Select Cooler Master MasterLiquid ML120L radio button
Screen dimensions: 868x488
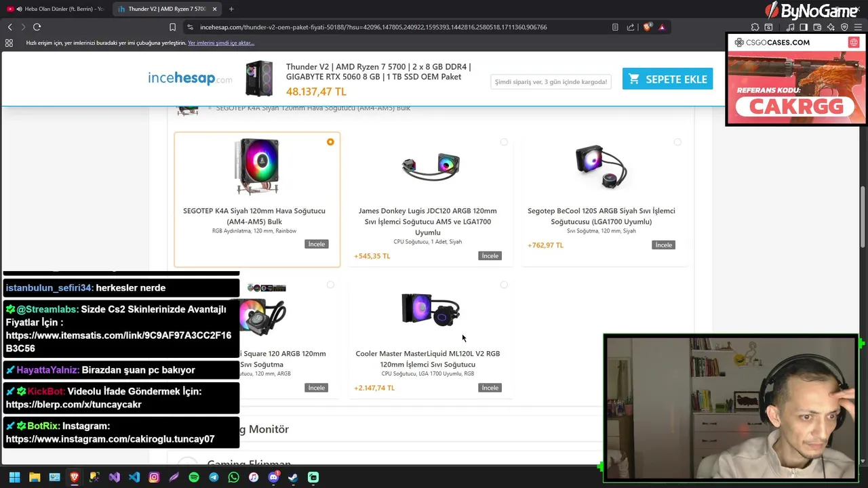click(504, 285)
